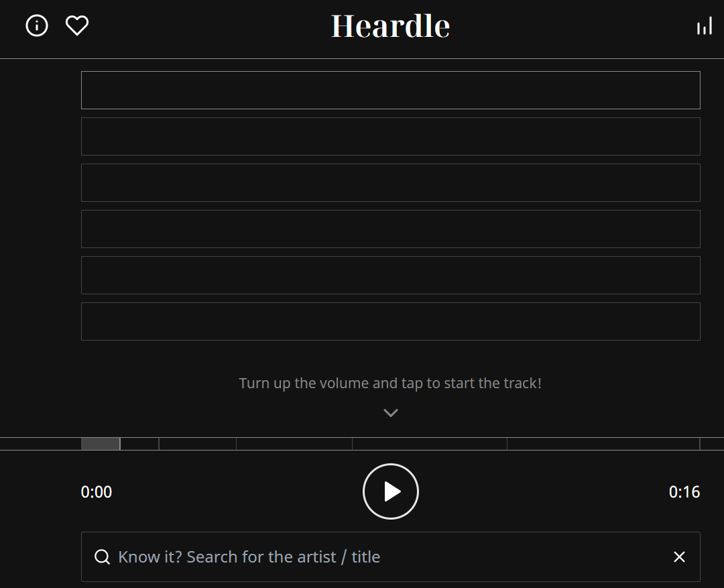Clear the search field with the X icon
724x588 pixels.
click(679, 556)
